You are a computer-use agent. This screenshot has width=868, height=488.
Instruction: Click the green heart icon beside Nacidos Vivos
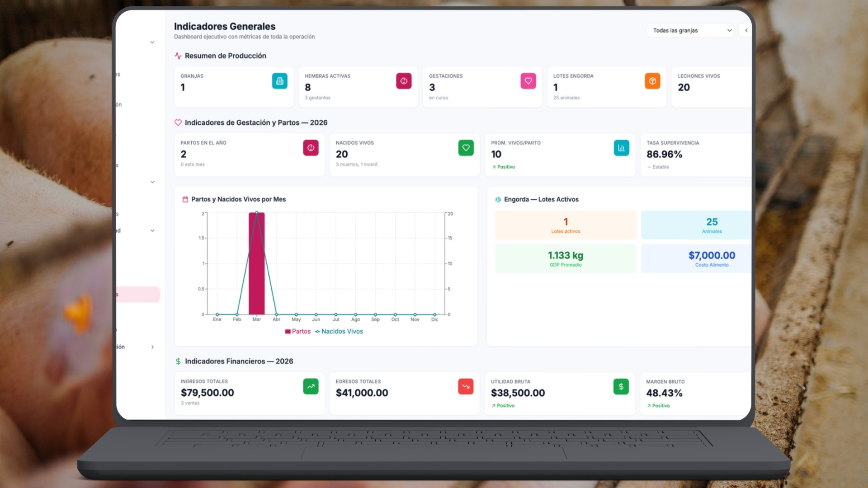466,148
